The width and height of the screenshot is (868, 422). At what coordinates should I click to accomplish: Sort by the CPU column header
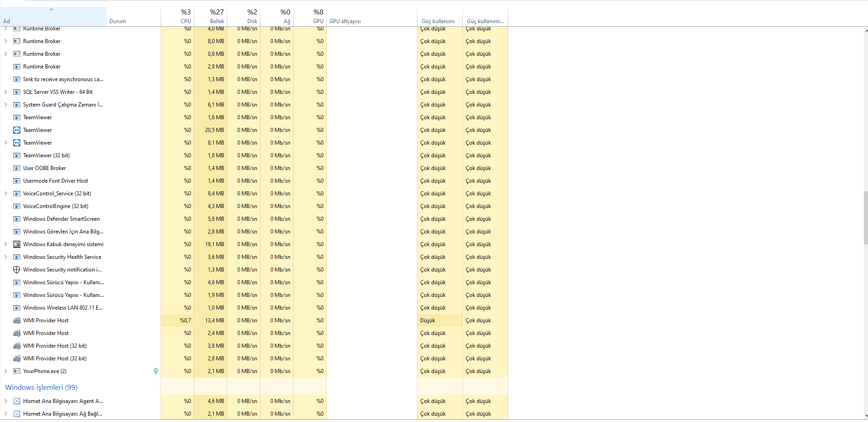tap(177, 17)
